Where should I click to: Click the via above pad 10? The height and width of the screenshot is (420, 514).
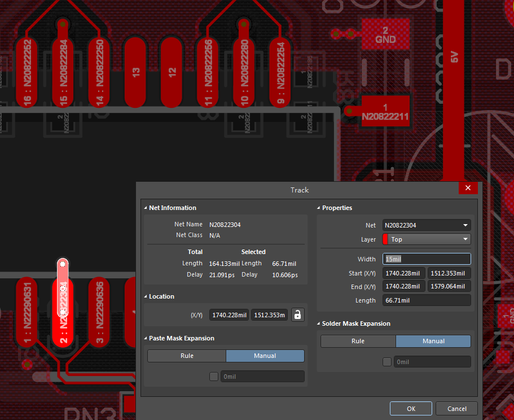coord(244,24)
